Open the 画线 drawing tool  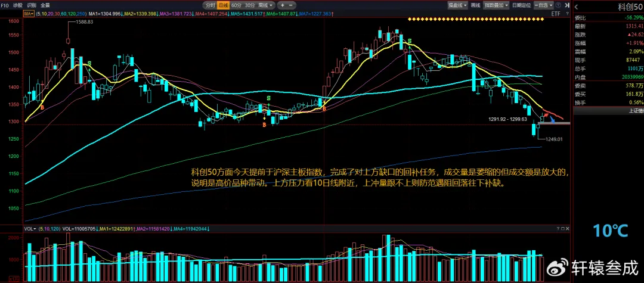coord(476,5)
